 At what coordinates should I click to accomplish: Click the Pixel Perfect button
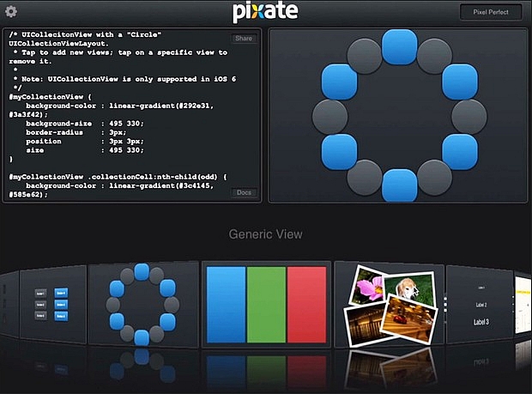click(491, 12)
